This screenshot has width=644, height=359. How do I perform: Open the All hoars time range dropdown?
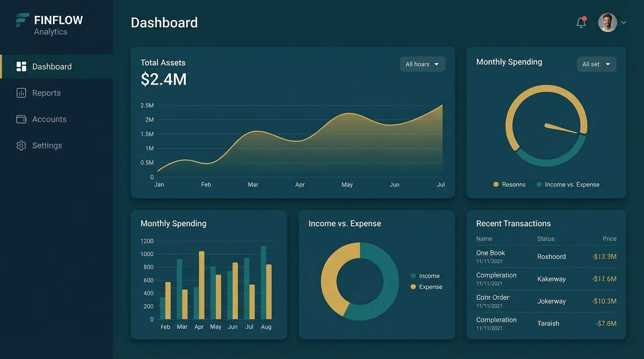(x=422, y=64)
